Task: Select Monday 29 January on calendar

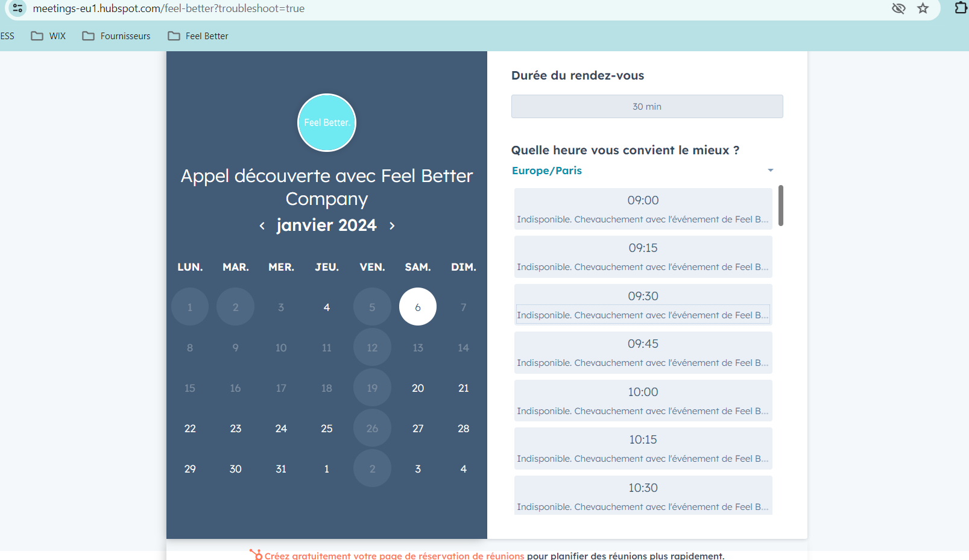Action: pos(190,468)
